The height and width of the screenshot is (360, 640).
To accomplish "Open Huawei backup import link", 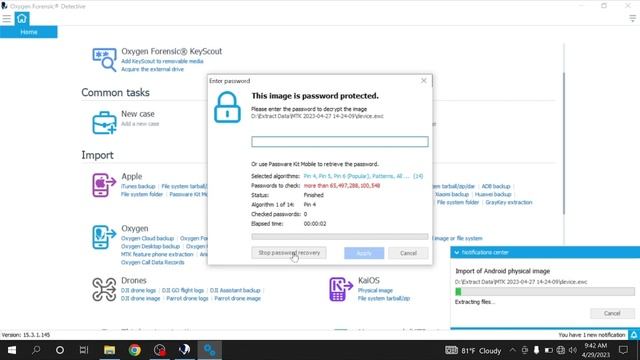I will [x=493, y=194].
